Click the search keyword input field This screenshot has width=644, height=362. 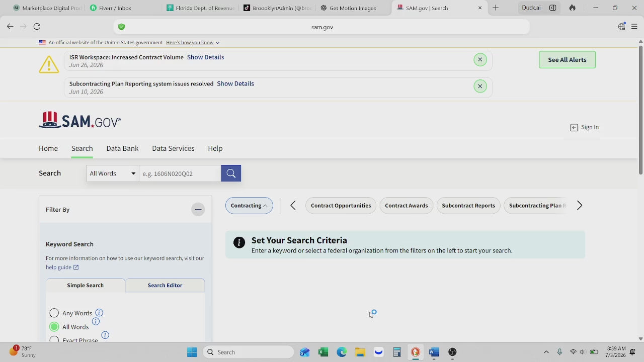(x=180, y=173)
